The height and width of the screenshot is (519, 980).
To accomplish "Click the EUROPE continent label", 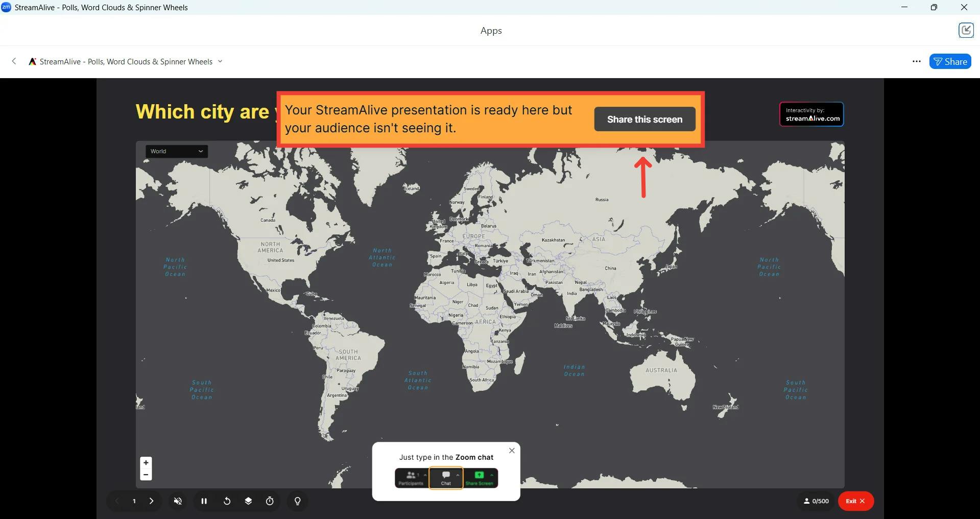I will tap(474, 237).
